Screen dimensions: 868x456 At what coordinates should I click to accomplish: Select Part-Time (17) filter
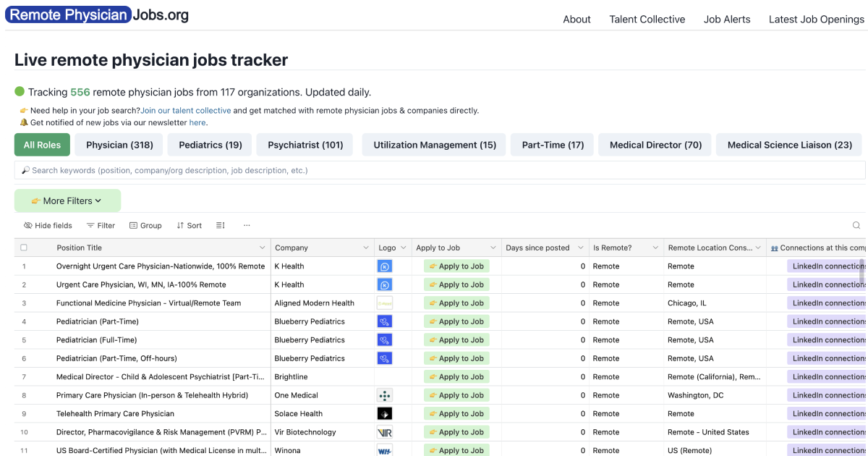point(553,145)
